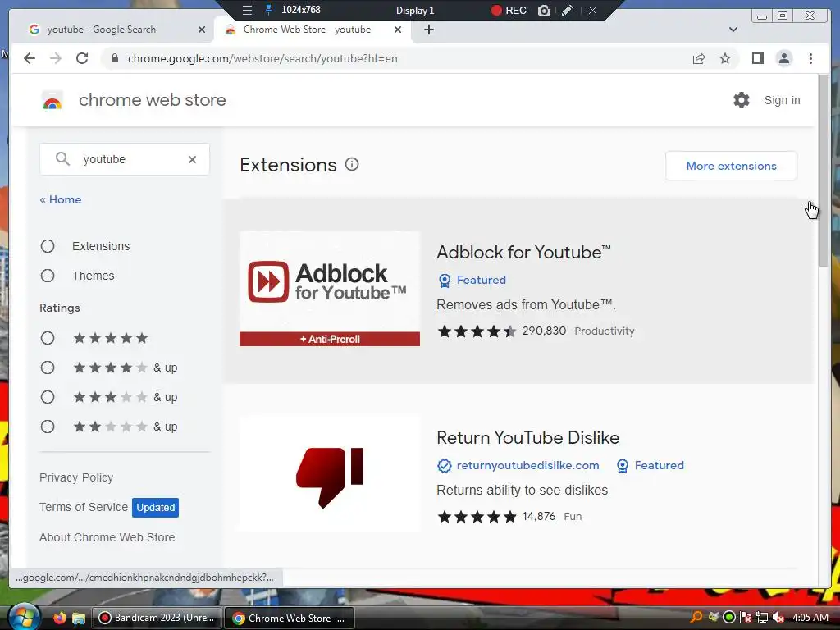Click the network tray icon
The image size is (840, 630).
point(762,618)
